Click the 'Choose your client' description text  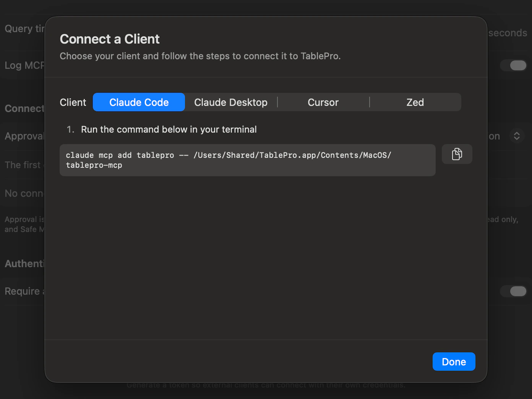tap(200, 56)
